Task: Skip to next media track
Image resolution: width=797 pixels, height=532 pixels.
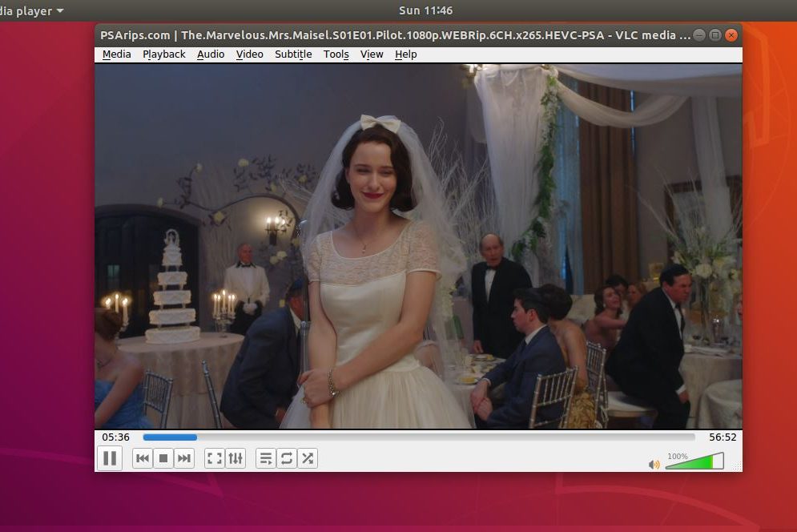Action: (x=184, y=458)
